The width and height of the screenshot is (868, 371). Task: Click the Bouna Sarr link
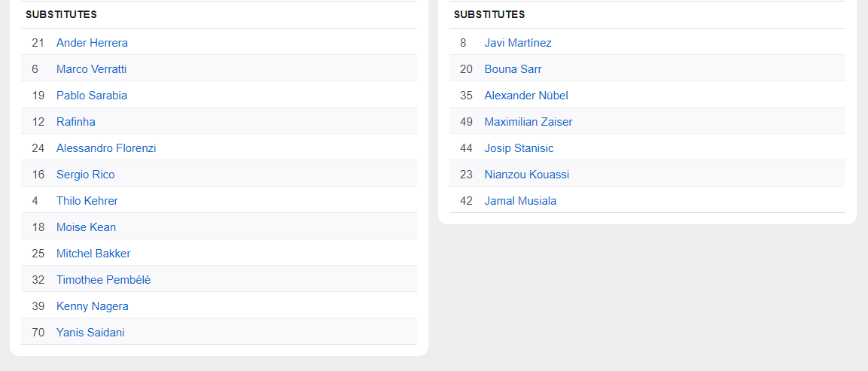point(513,69)
